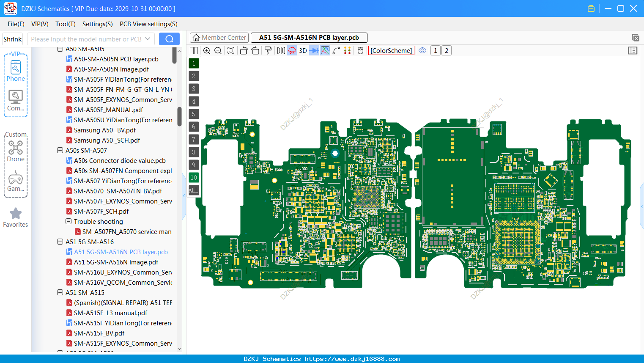Switch to the Member Center tab

(219, 38)
